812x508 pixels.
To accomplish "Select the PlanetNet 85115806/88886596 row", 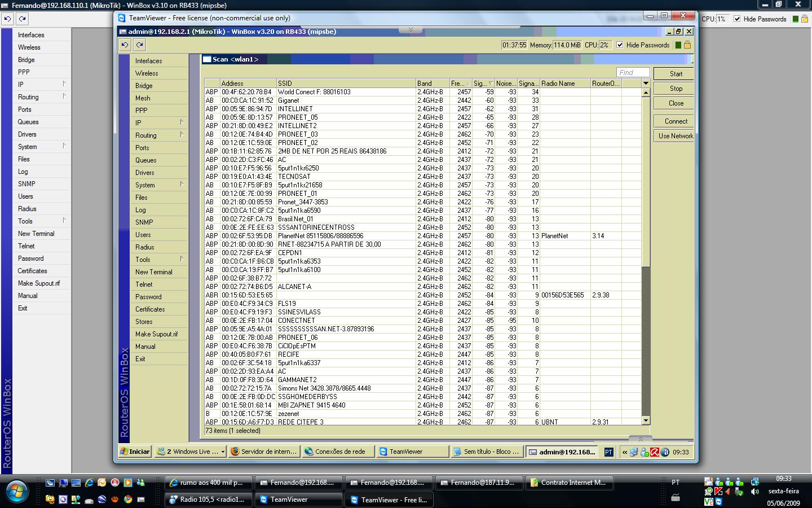I will point(423,236).
